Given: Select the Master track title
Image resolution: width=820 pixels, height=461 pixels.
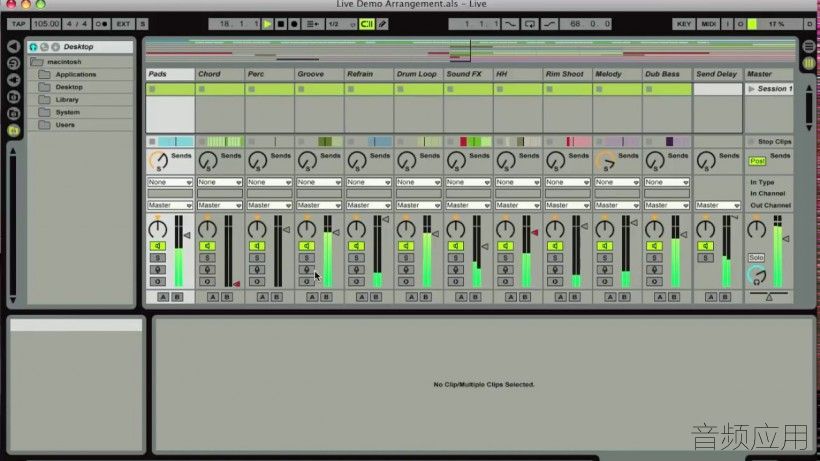Looking at the screenshot, I should tap(769, 74).
